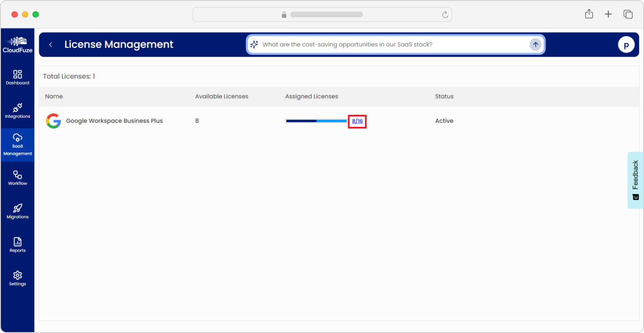
Task: Click the Active status text
Action: point(444,121)
